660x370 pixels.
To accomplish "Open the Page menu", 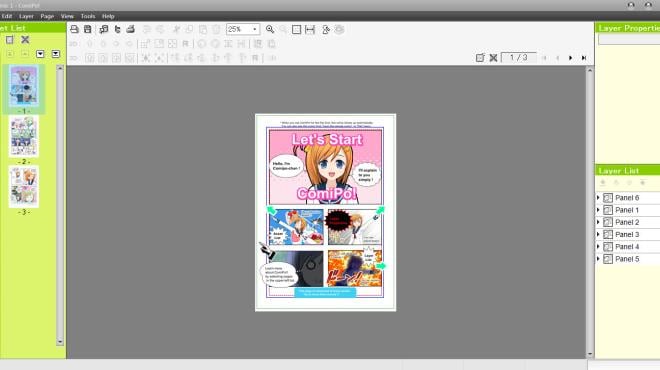I will (47, 16).
